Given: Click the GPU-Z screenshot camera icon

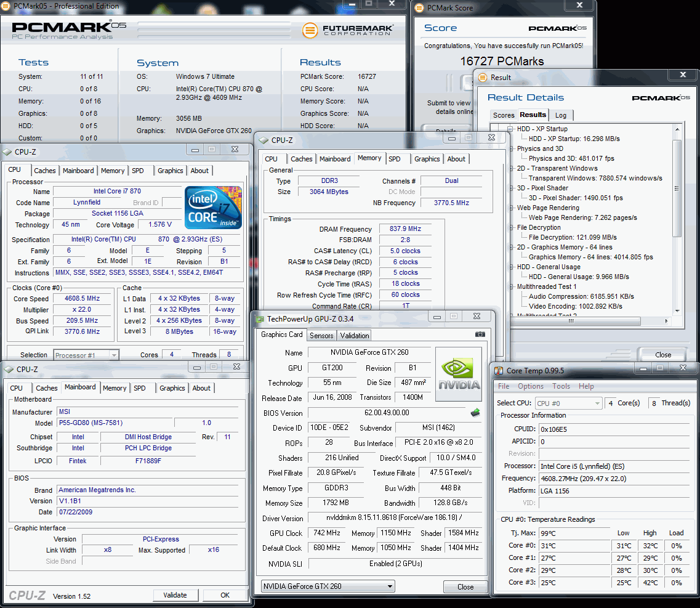Looking at the screenshot, I should point(480,334).
